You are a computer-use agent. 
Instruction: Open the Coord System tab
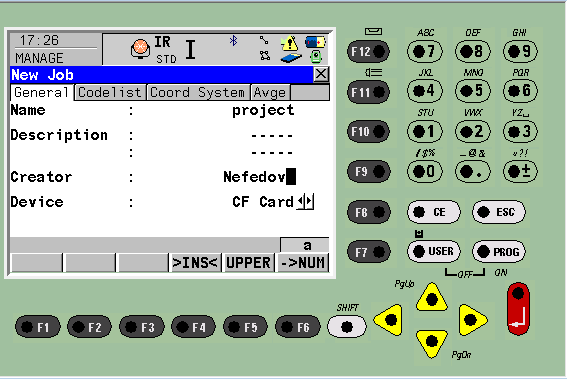coord(197,93)
